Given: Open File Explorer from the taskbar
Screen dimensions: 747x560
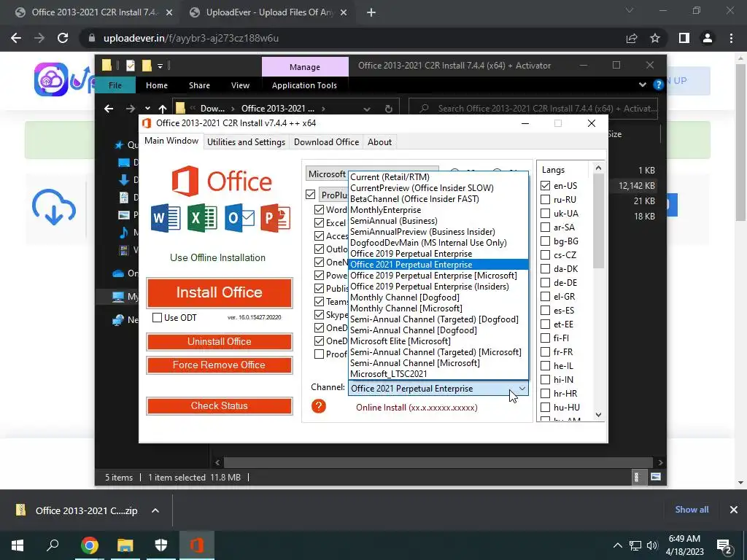Looking at the screenshot, I should 125,545.
